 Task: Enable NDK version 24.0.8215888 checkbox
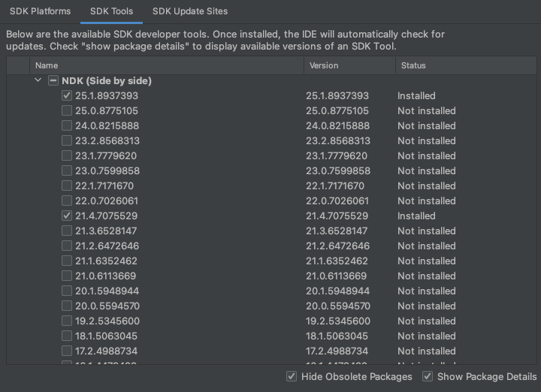pyautogui.click(x=68, y=125)
